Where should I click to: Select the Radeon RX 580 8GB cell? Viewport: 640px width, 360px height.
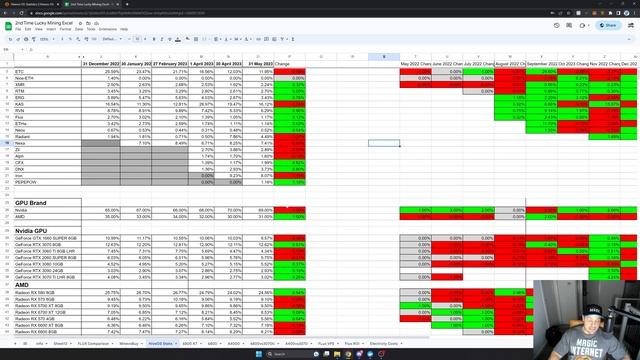[48, 293]
